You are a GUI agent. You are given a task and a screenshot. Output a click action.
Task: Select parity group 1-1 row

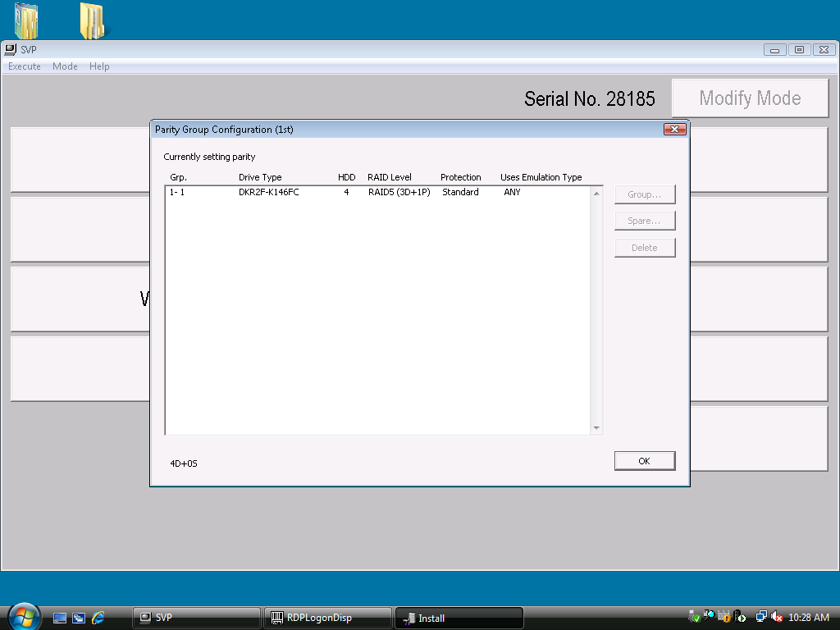pos(345,192)
